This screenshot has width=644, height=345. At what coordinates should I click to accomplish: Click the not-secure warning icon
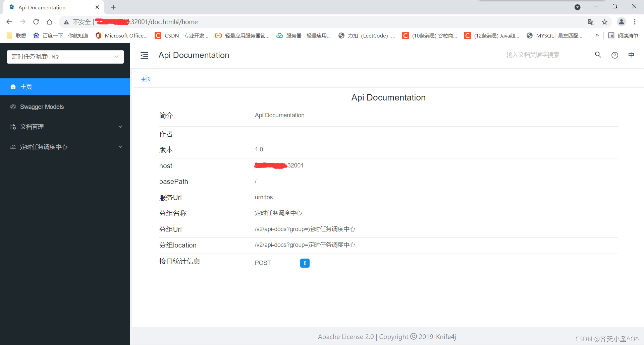(66, 22)
